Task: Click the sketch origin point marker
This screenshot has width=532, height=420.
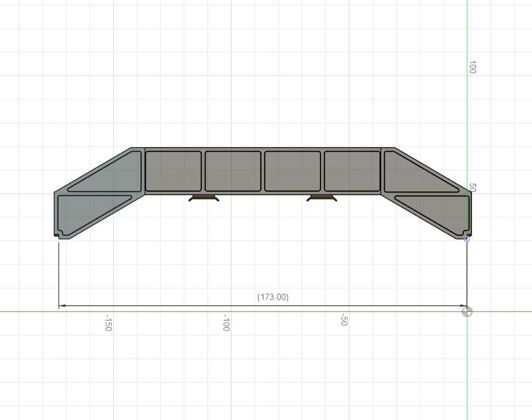Action: 467,312
